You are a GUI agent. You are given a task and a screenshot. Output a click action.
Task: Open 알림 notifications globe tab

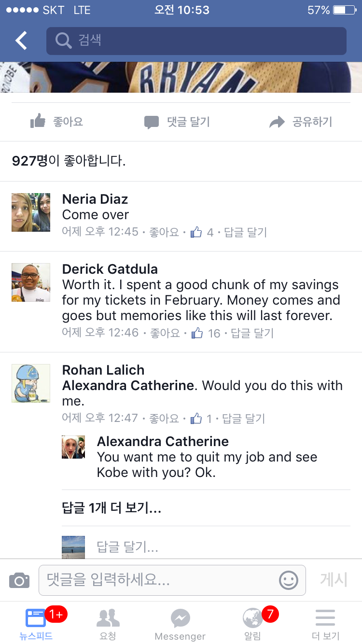[x=253, y=624]
